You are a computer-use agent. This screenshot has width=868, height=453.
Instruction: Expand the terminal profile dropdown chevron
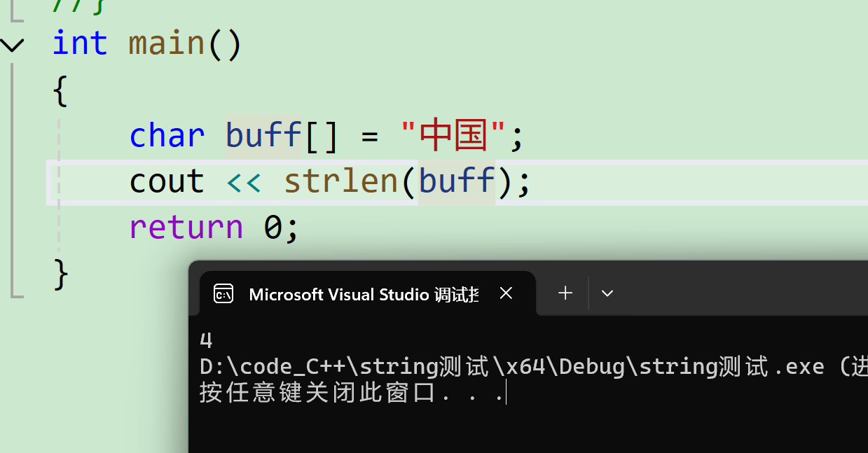(607, 293)
